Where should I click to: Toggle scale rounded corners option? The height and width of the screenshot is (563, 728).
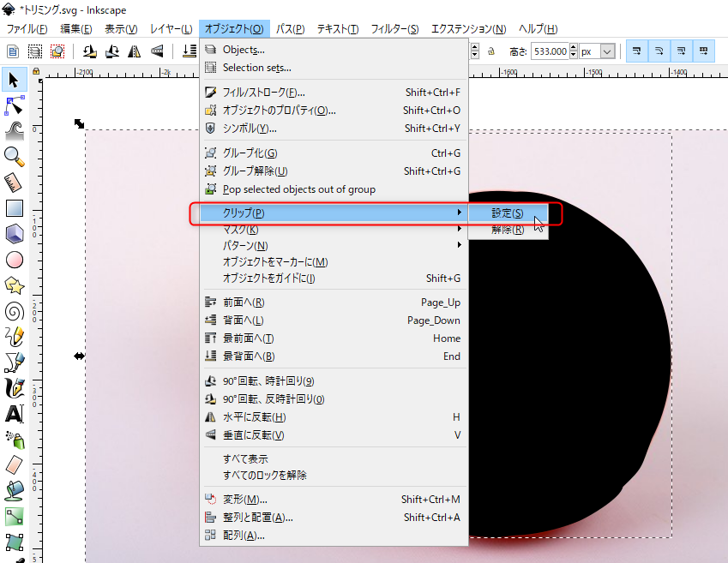659,51
